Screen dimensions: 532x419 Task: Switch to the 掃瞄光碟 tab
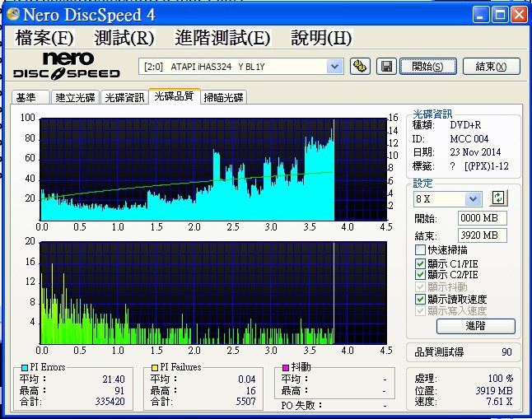click(x=224, y=97)
